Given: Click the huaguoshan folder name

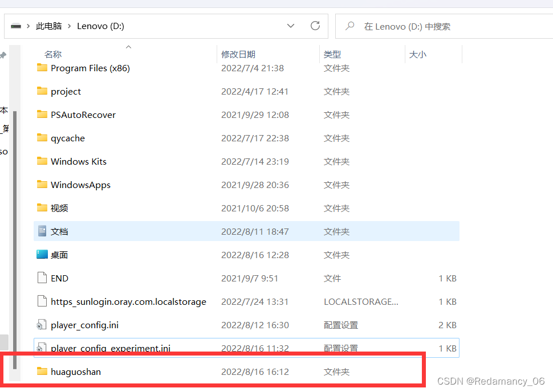Looking at the screenshot, I should coord(76,372).
